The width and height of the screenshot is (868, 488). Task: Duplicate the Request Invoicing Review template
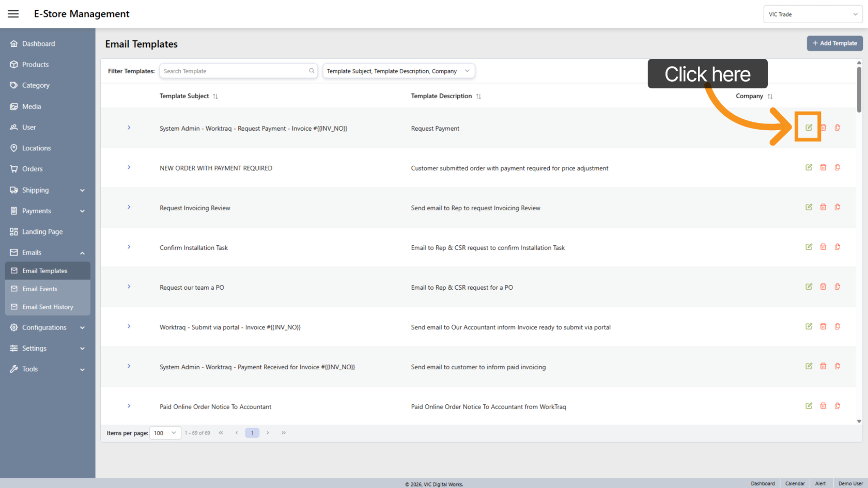(838, 207)
